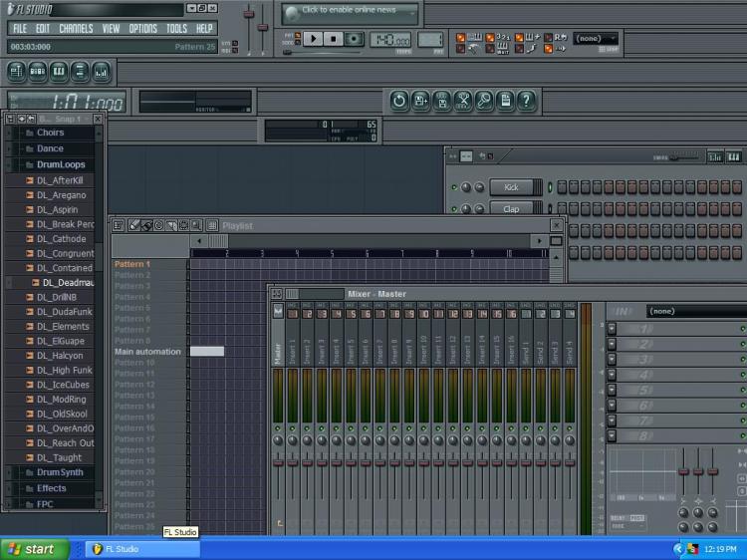Click to enable online news
The height and width of the screenshot is (560, 747).
point(349,10)
